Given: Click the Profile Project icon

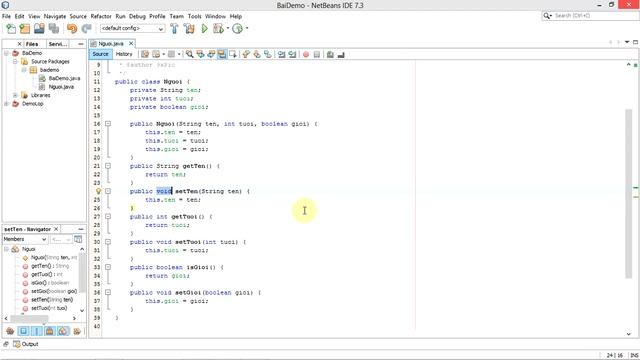Looking at the screenshot, I should point(238,29).
